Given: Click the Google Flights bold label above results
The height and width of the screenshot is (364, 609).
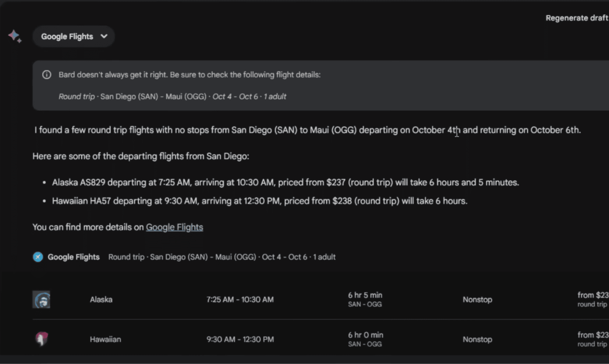Looking at the screenshot, I should pos(73,257).
